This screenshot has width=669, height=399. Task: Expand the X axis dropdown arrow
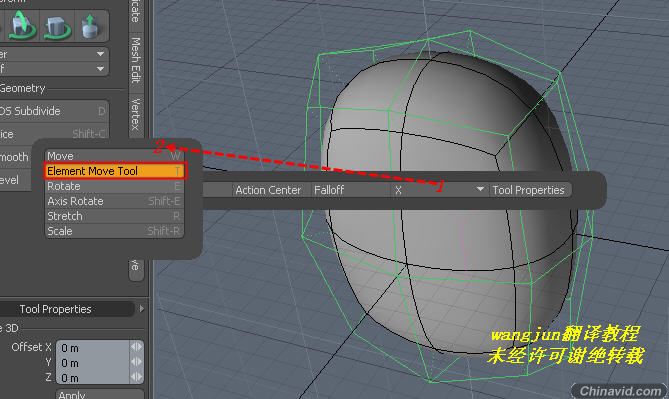(x=480, y=189)
